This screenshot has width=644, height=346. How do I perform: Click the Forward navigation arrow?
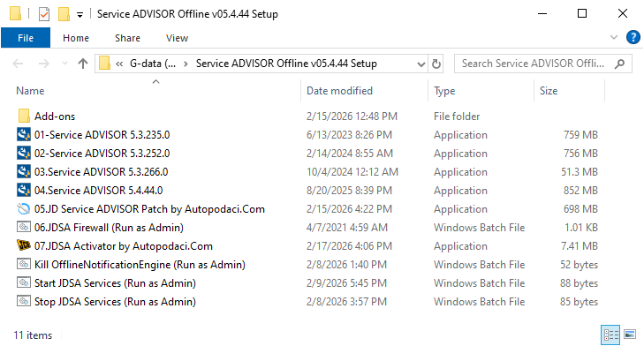click(x=43, y=64)
